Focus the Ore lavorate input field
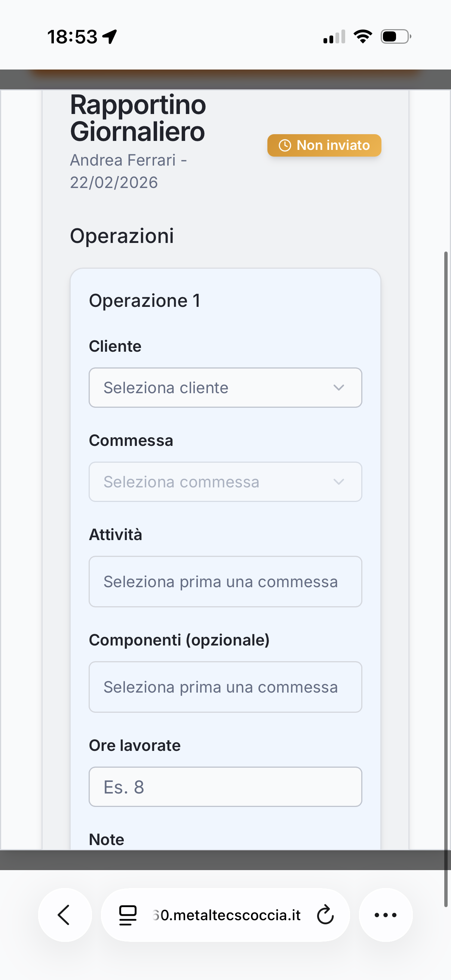This screenshot has height=980, width=451. pos(225,787)
